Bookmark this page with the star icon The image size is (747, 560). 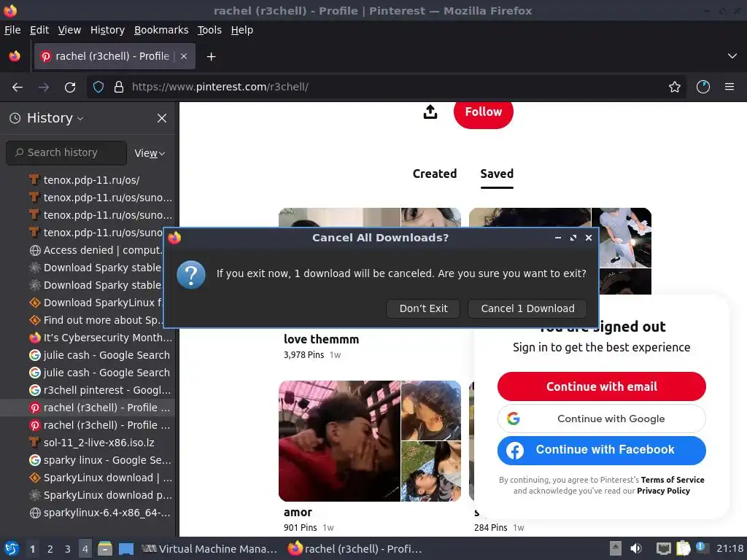(x=675, y=87)
